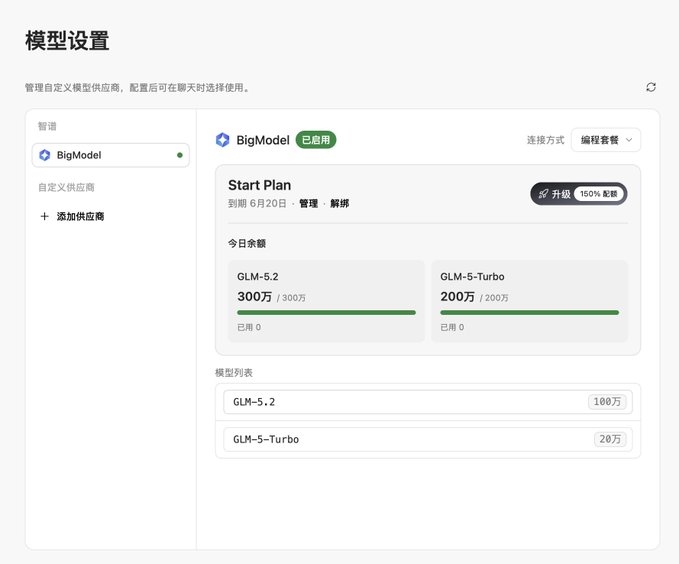
Task: Click the green status dot beside BigModel
Action: pos(180,155)
